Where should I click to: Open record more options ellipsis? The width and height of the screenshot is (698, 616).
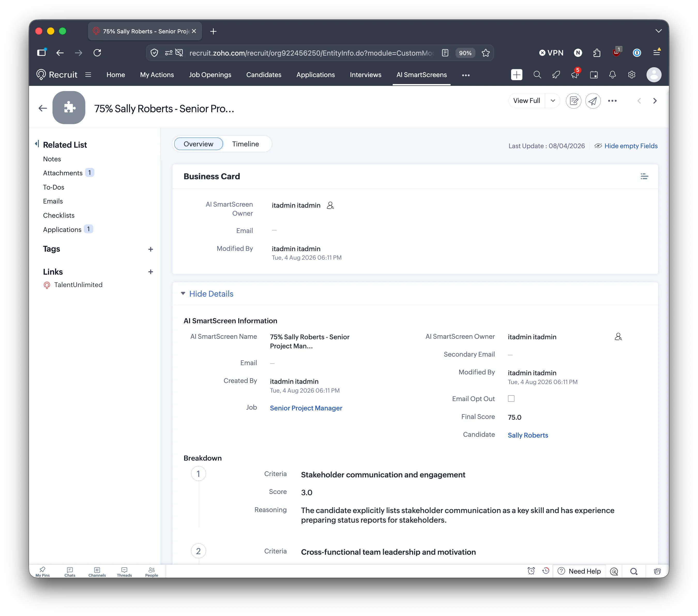612,101
